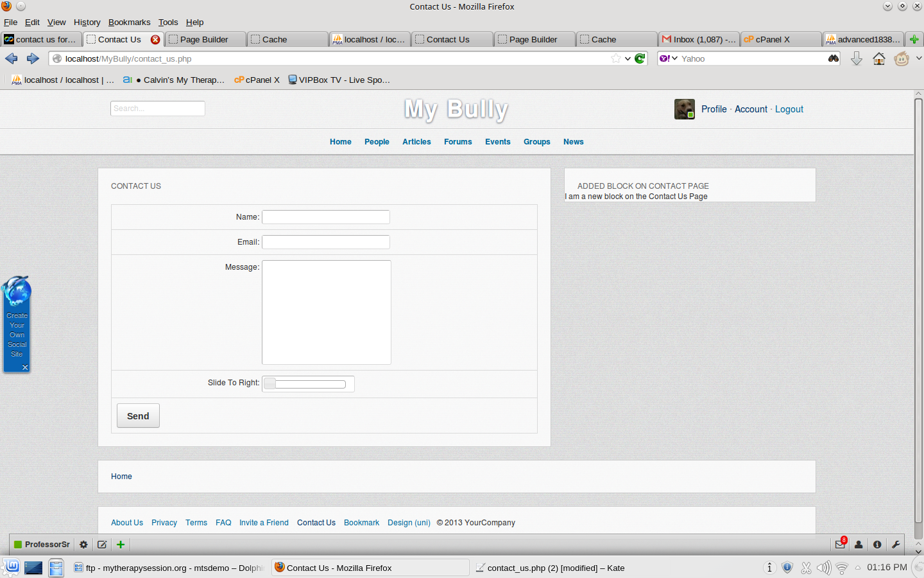The height and width of the screenshot is (578, 924).
Task: Click the Slide To Right slider handle
Action: (x=270, y=384)
